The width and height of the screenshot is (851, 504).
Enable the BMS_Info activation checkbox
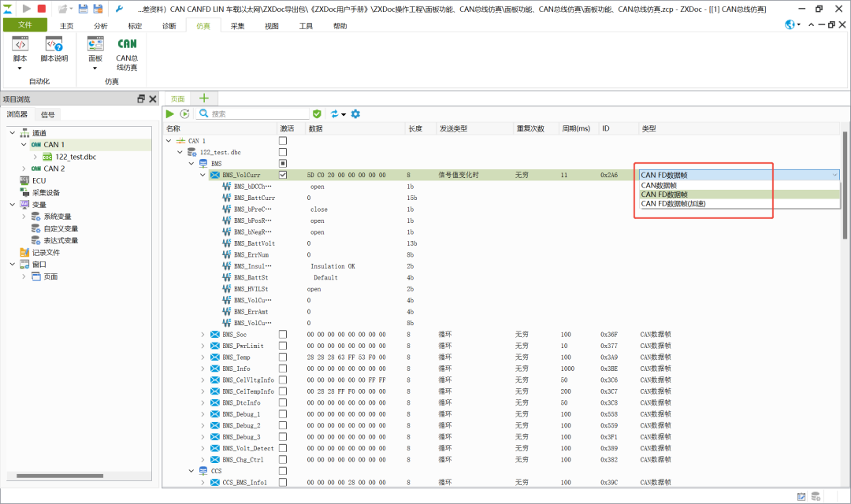click(x=283, y=369)
